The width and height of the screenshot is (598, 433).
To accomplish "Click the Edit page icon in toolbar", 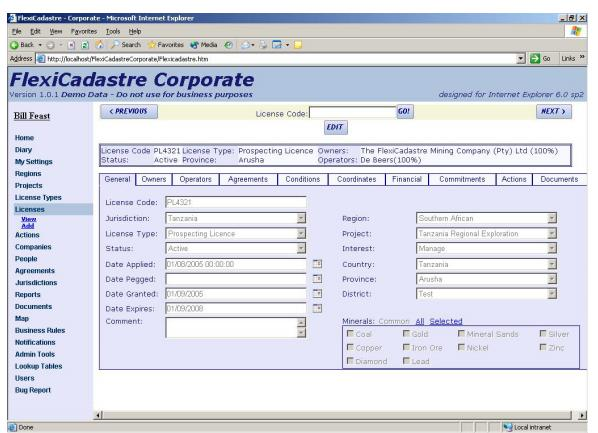I will (x=277, y=45).
